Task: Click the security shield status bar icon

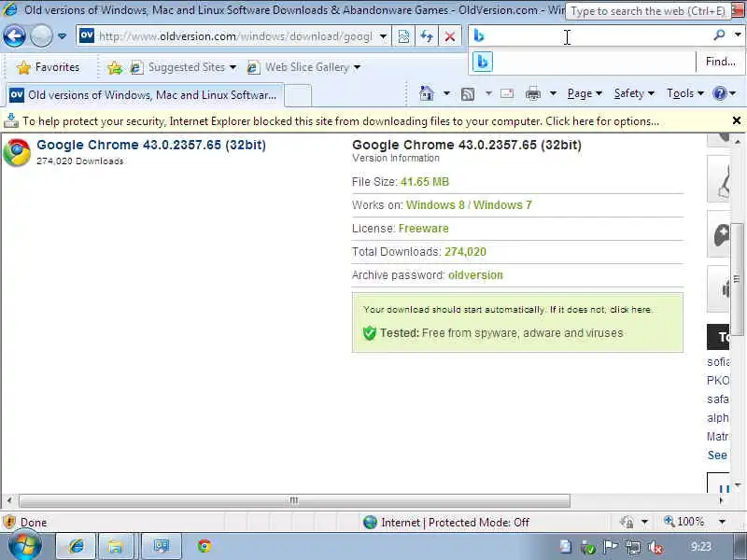Action: pos(9,523)
